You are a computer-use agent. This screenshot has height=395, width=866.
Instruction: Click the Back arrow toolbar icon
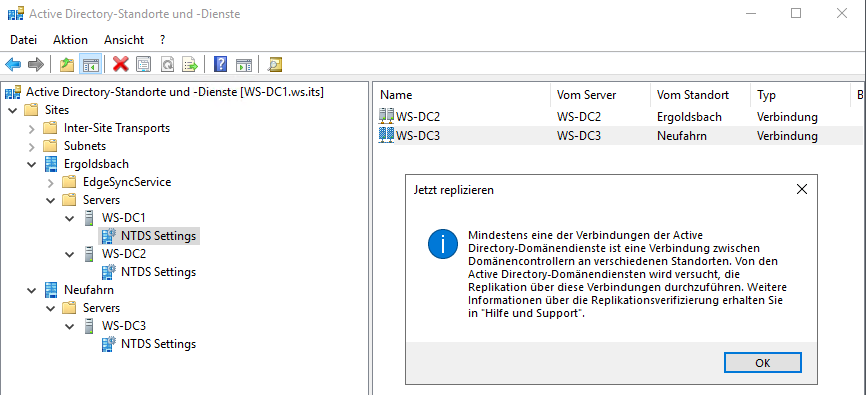click(13, 65)
